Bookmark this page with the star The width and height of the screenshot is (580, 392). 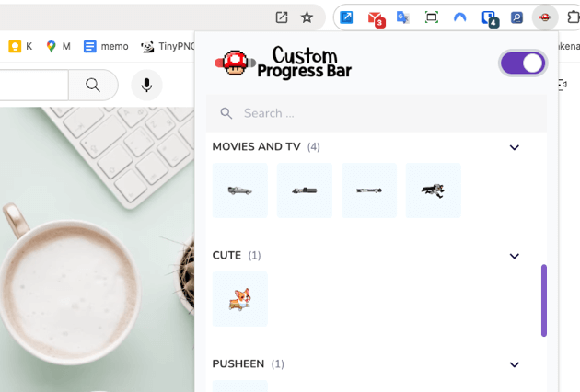pos(307,17)
